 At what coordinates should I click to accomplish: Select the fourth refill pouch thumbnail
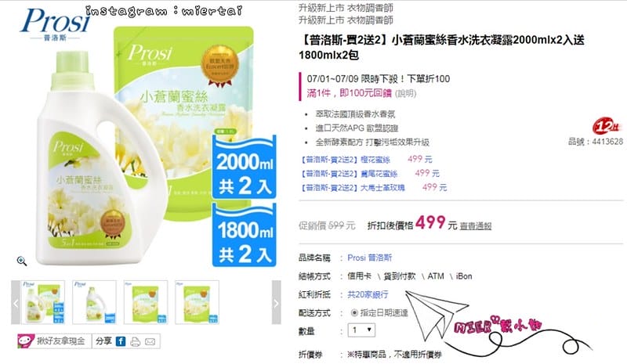(198, 302)
